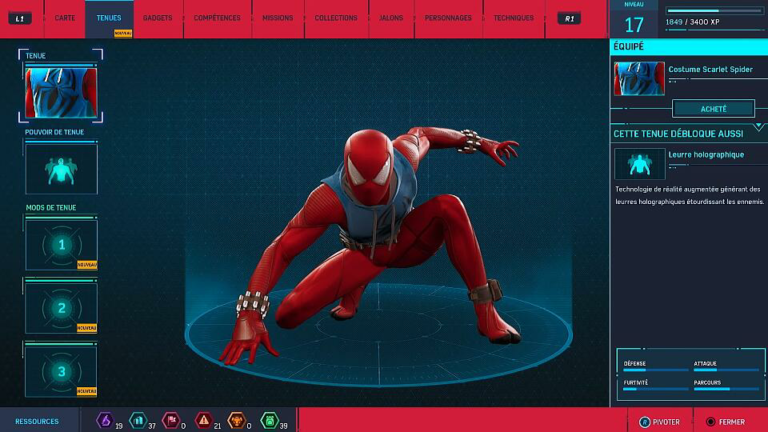Open suit mod slot 1

point(61,245)
